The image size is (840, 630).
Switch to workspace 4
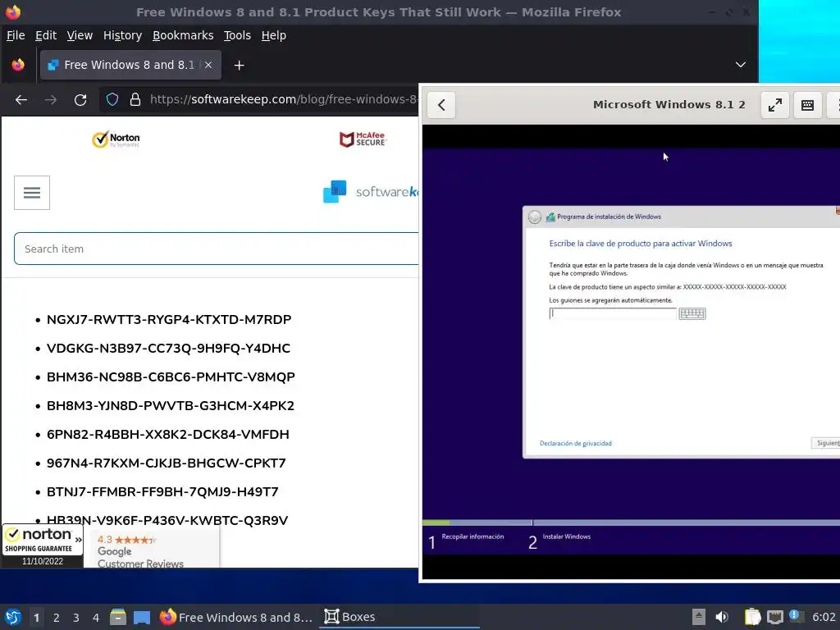point(96,618)
